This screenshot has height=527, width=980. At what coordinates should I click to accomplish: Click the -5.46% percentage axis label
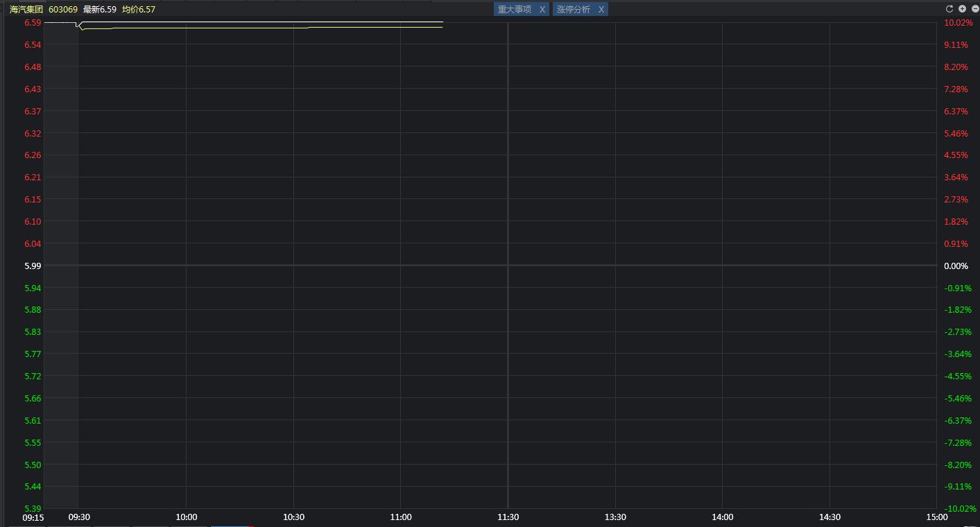(958, 398)
